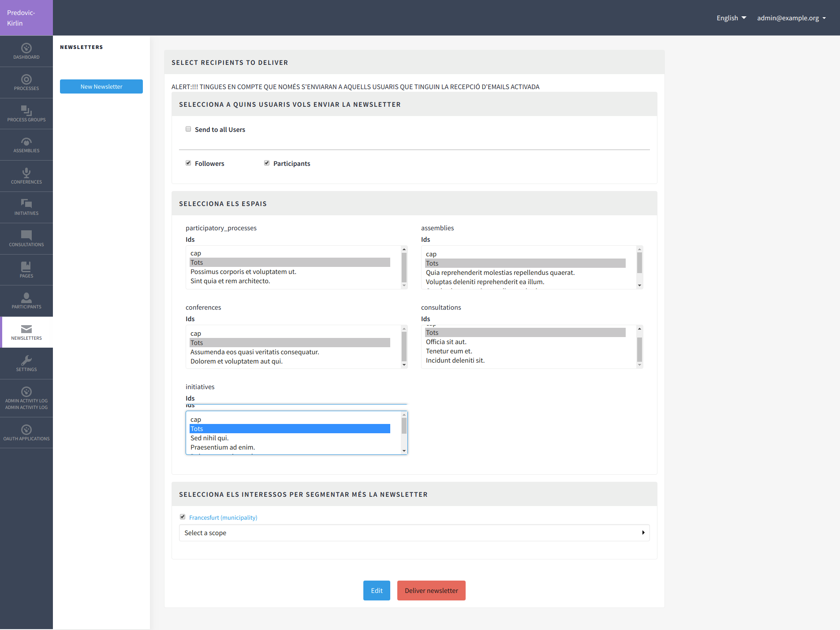Screen dimensions: 840x630
Task: Select 'Officia sit aut.' option
Action: tap(525, 342)
